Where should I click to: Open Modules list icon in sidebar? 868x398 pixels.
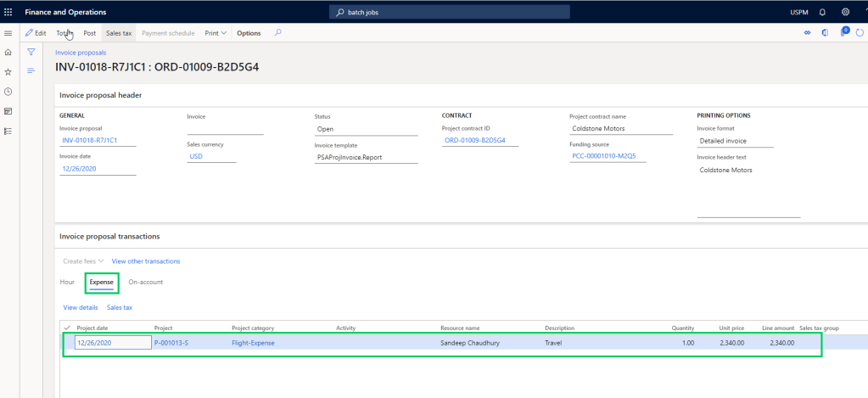click(x=8, y=132)
